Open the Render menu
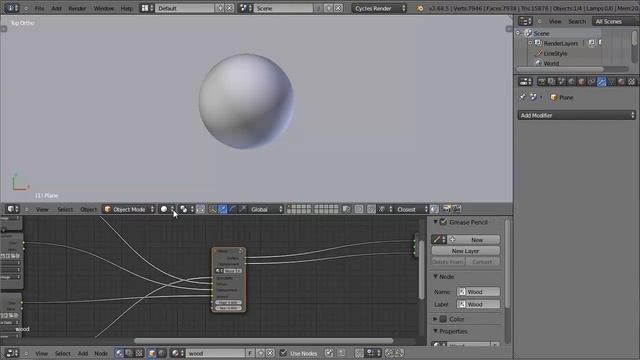This screenshot has width=640, height=360. click(77, 8)
